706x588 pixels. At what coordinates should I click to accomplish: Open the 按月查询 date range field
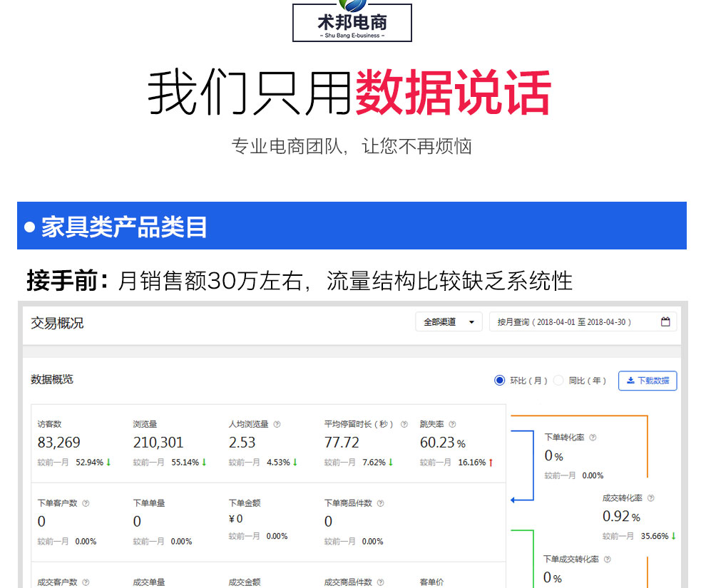point(583,321)
